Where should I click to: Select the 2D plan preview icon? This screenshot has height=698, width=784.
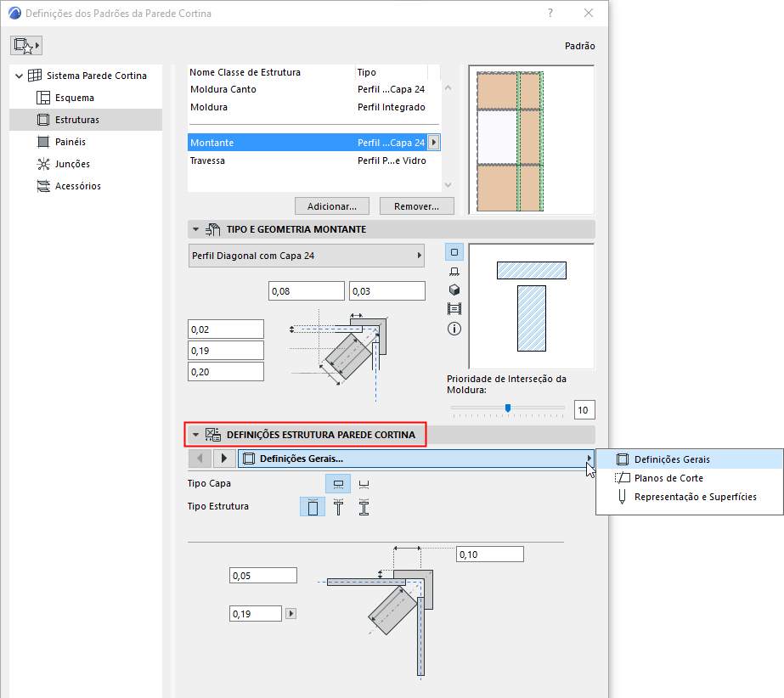click(454, 251)
